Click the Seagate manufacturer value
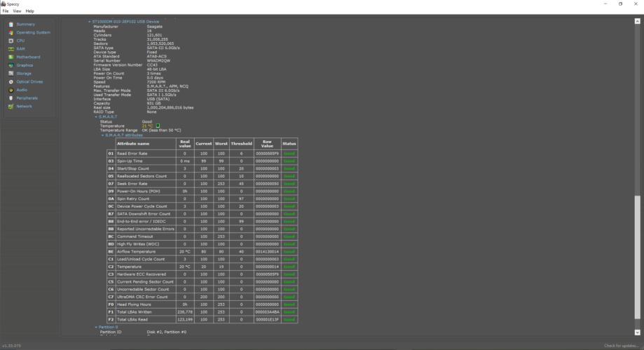Screen dimensions: 644x350 154,27
